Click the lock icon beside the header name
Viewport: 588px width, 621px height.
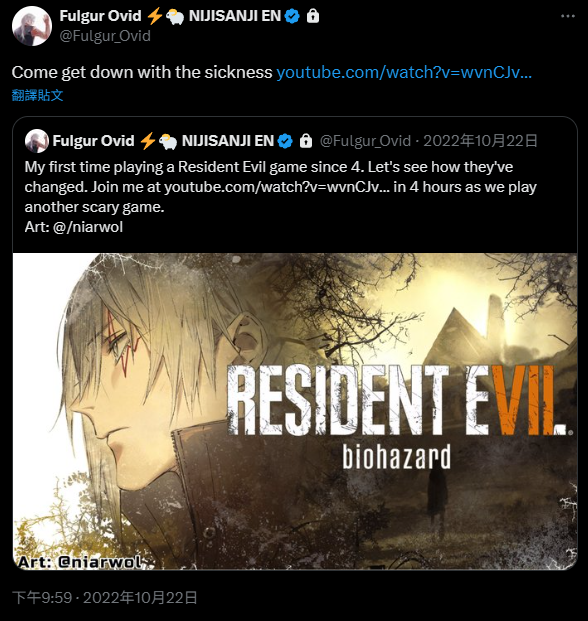pos(313,16)
